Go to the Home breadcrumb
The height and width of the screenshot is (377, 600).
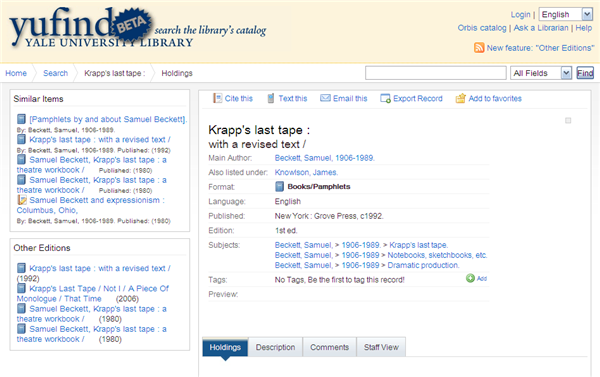coord(16,73)
